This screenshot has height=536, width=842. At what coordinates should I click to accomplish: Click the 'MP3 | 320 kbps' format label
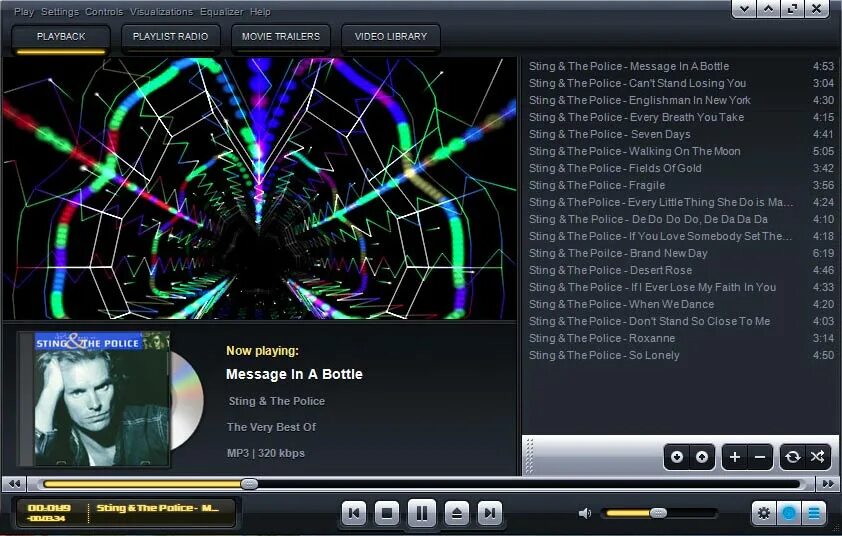point(266,453)
